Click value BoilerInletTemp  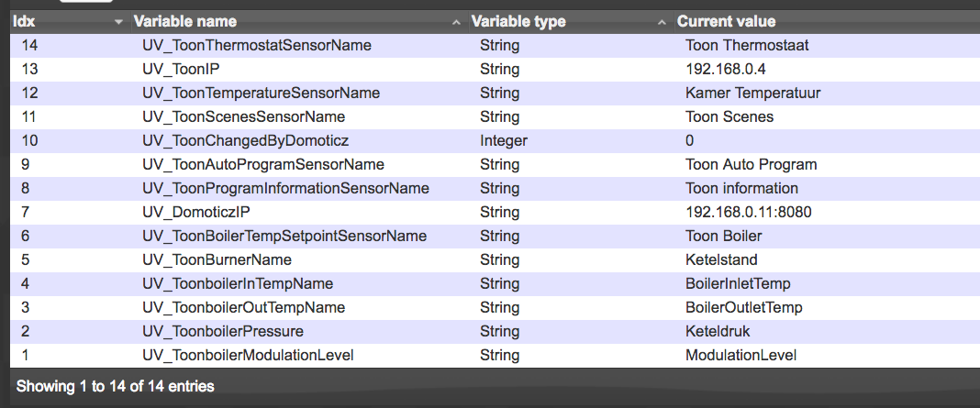738,283
